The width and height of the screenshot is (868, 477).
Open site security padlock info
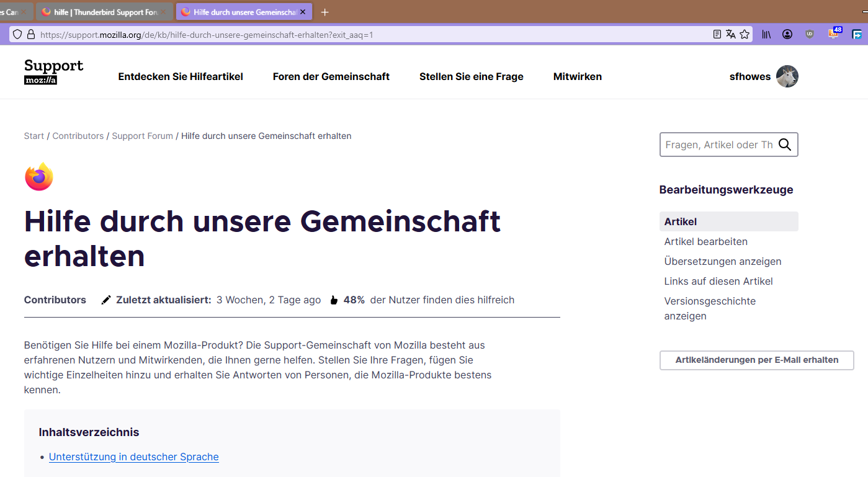[x=31, y=35]
